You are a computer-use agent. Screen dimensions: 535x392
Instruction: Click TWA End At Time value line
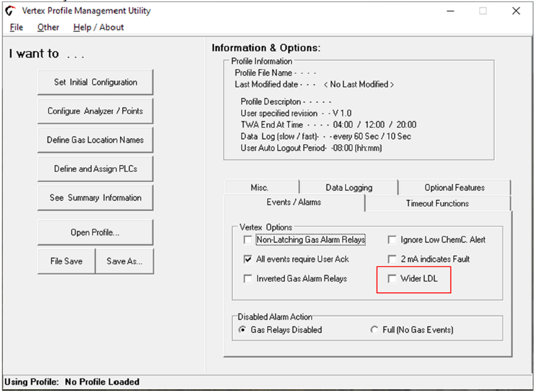(329, 125)
